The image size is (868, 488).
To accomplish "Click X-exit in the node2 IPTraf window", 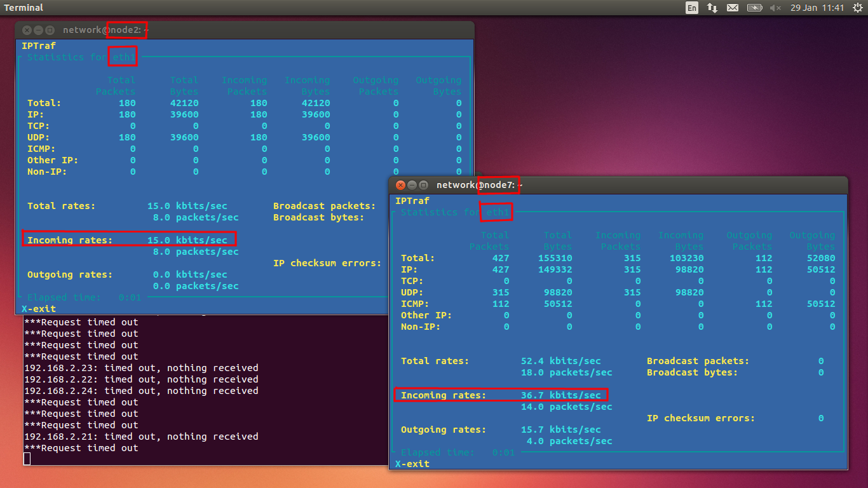I will pos(39,309).
